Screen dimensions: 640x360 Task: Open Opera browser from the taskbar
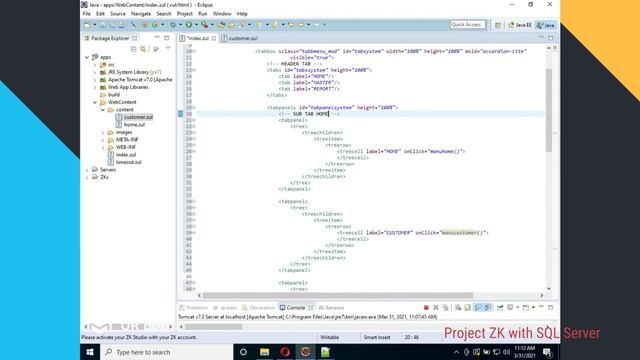(285, 352)
